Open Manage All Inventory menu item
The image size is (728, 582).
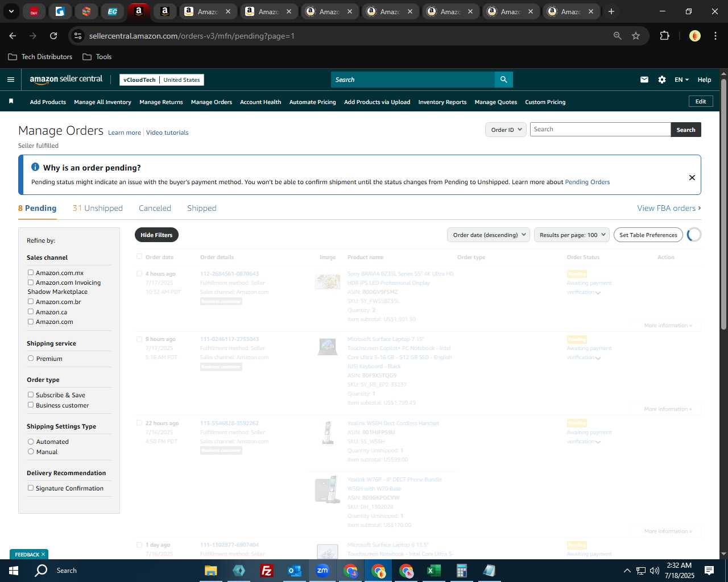click(102, 102)
